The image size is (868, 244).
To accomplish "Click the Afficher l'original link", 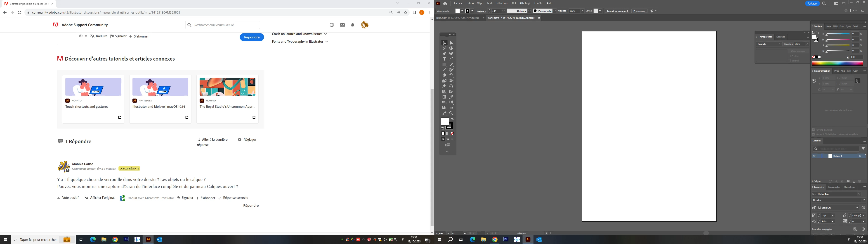I will click(x=102, y=198).
